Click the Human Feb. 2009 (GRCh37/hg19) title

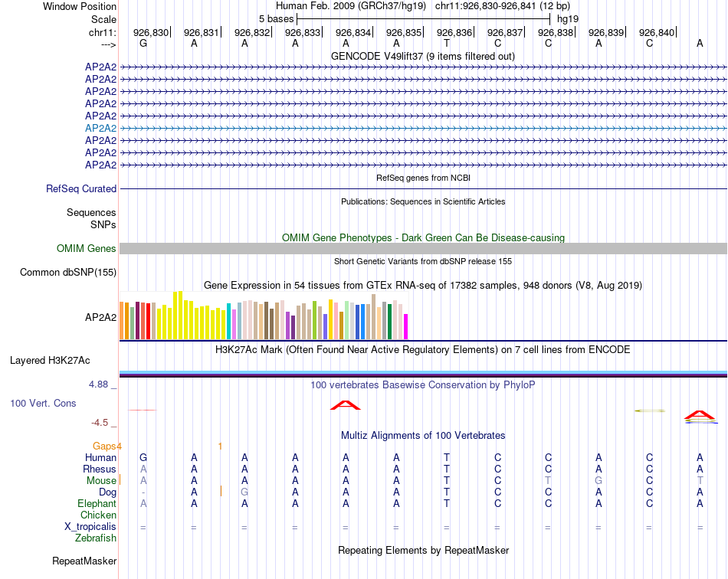(x=350, y=6)
